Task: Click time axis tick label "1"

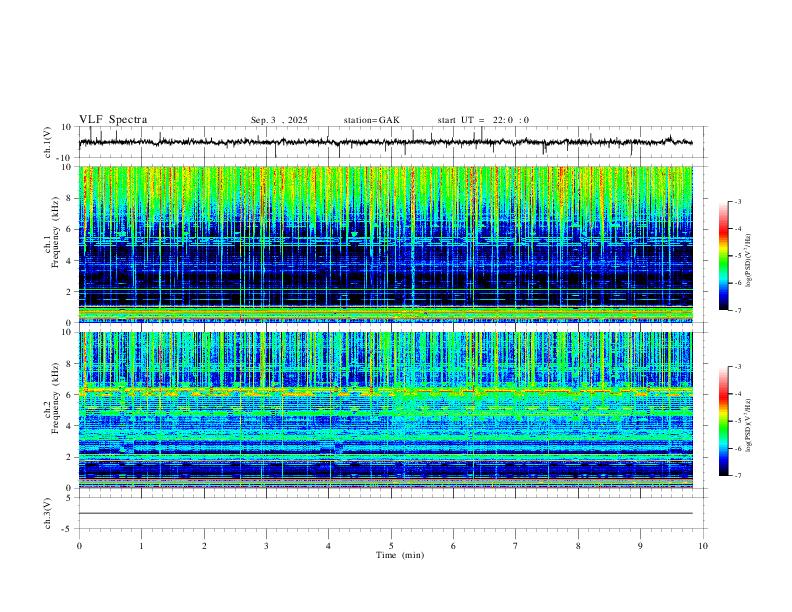Action: (141, 546)
